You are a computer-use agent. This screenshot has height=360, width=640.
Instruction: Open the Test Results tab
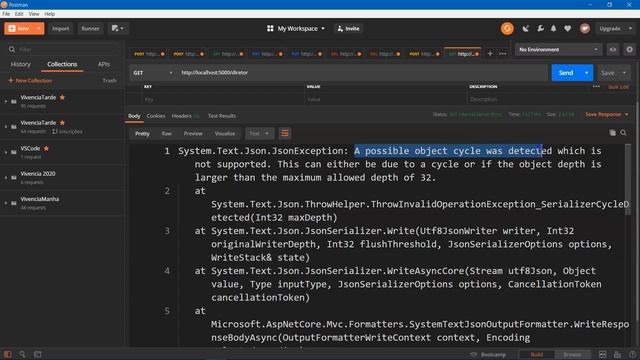(x=222, y=116)
